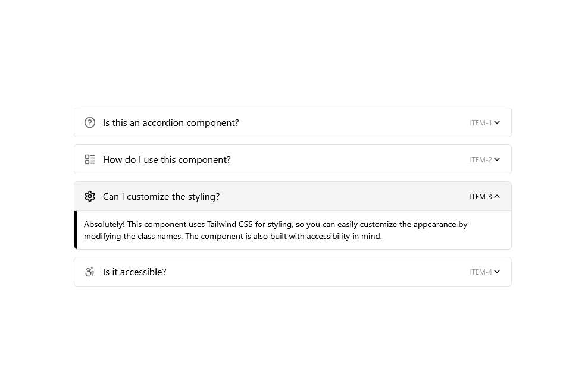The width and height of the screenshot is (588, 387).
Task: Open "Is this an accordion component?" question
Action: click(171, 123)
